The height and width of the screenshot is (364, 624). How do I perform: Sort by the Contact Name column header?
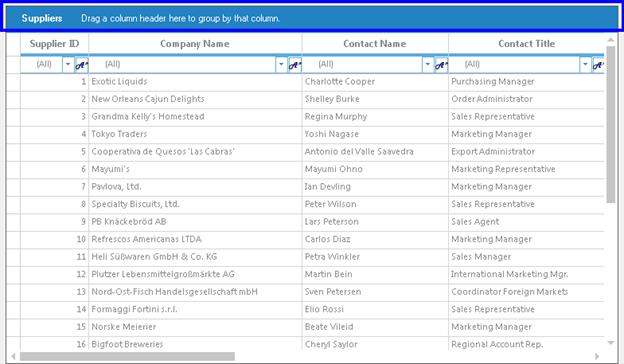375,44
